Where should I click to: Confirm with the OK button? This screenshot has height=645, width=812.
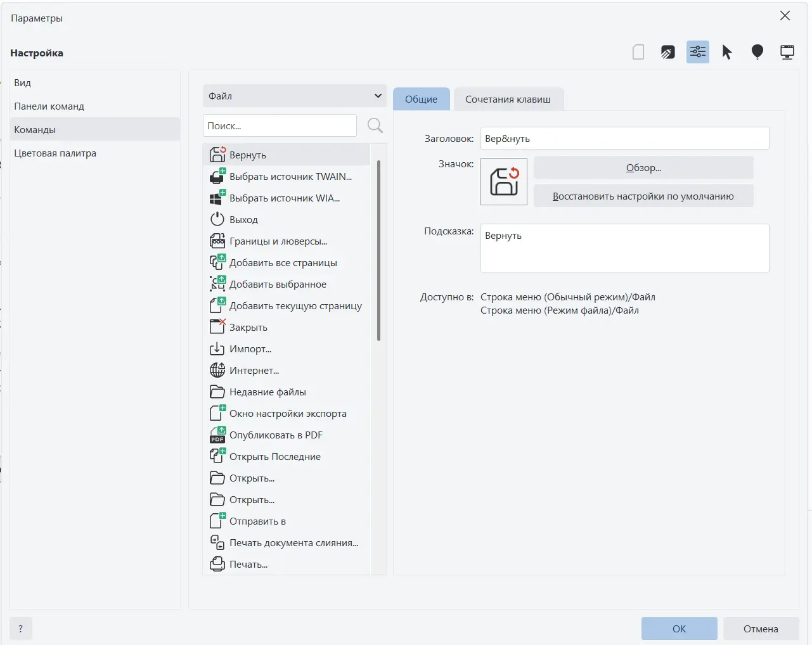[x=680, y=629]
